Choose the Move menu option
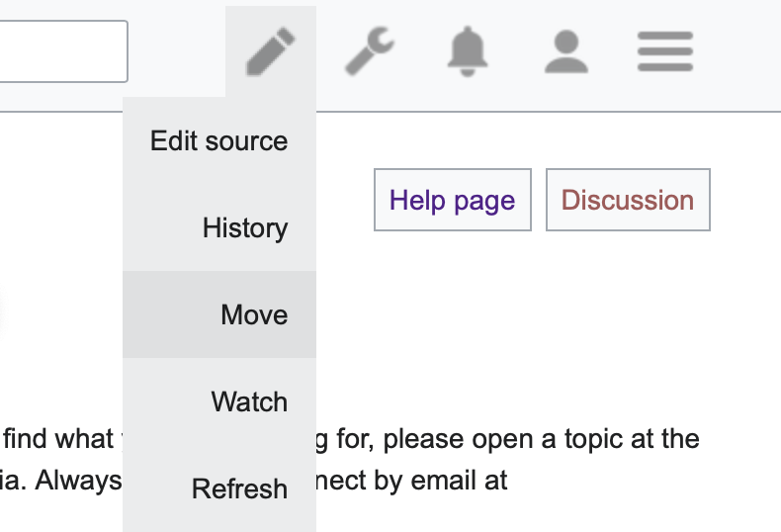Viewport: 781px width, 532px height. tap(254, 315)
